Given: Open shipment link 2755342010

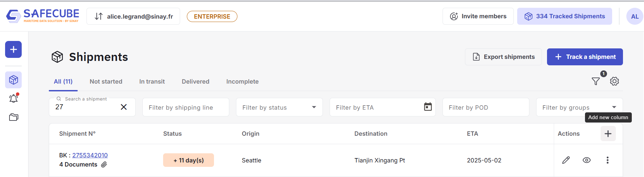Looking at the screenshot, I should coord(90,155).
